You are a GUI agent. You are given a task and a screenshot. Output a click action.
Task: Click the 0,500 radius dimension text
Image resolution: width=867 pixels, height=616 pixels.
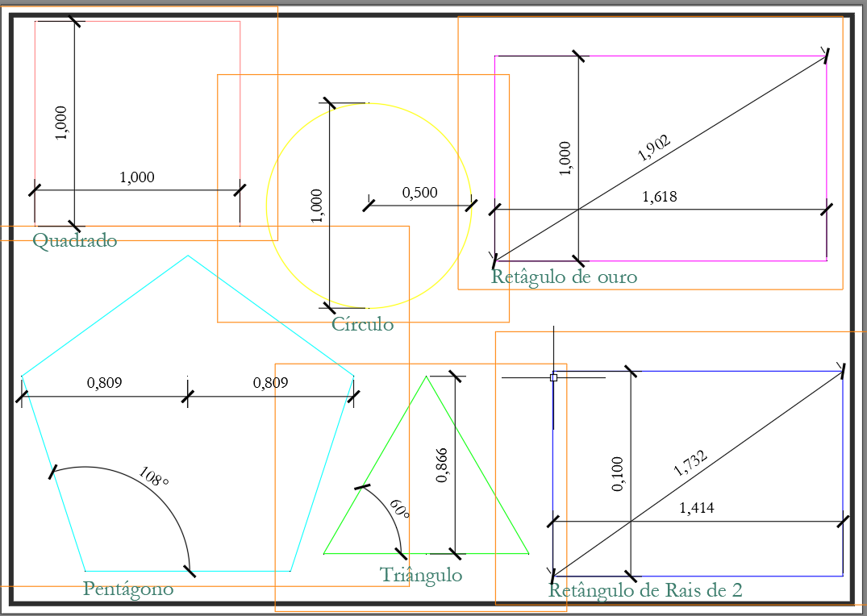(419, 193)
